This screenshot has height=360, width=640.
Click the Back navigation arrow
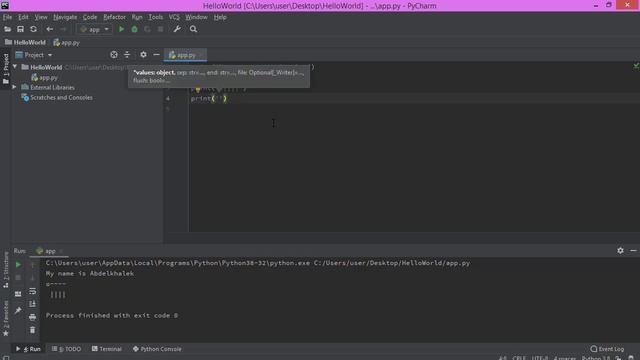click(x=50, y=29)
